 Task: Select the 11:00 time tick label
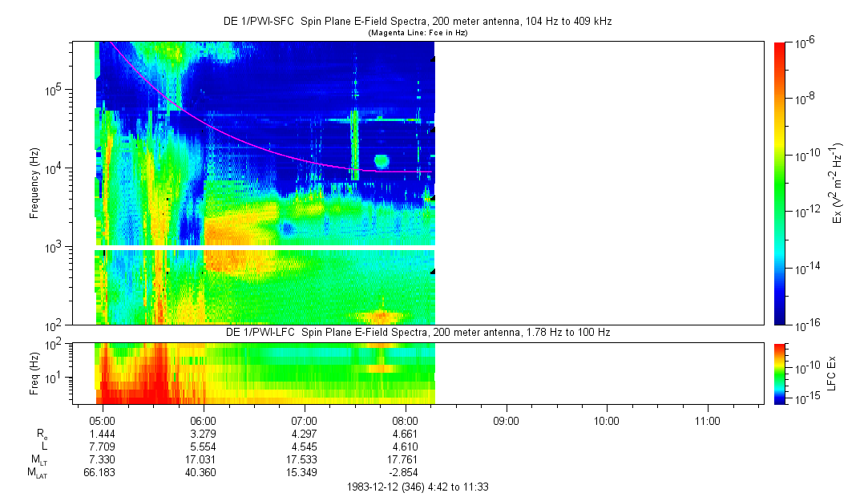(x=708, y=420)
